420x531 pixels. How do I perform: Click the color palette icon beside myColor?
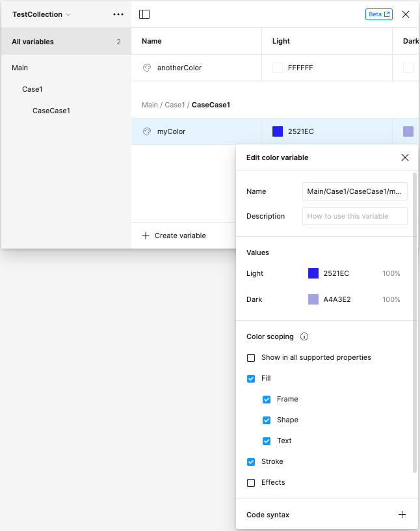coord(147,131)
